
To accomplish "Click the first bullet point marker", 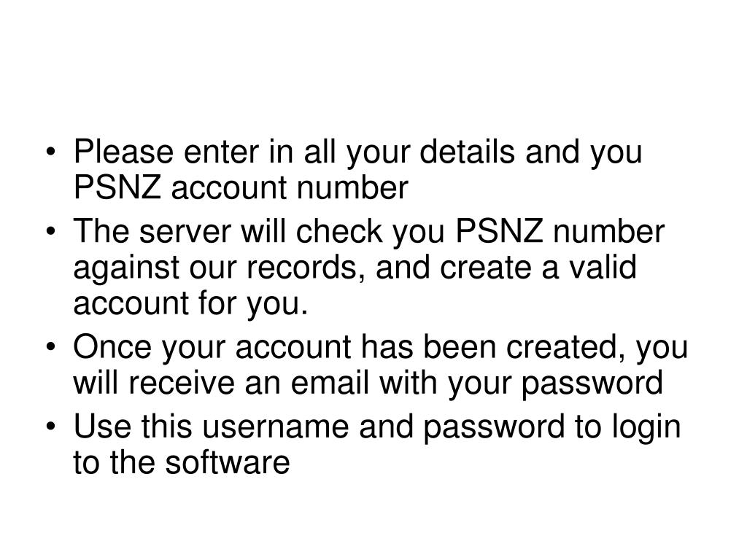I will point(51,153).
